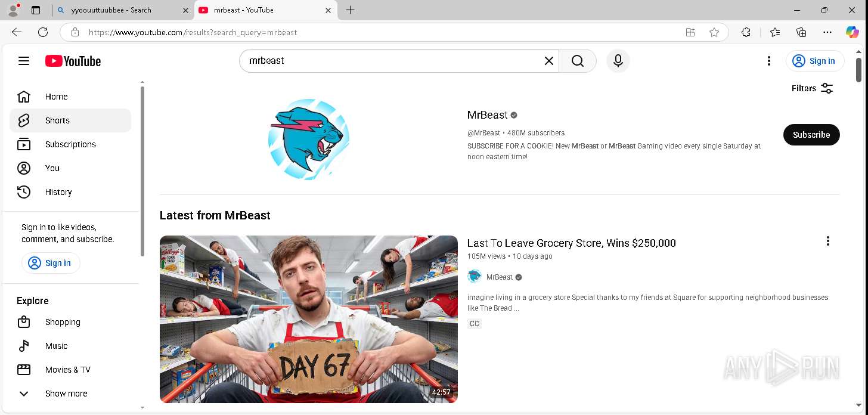Close the yyoouuttuubbee Search tab
The image size is (868, 415).
tap(185, 10)
